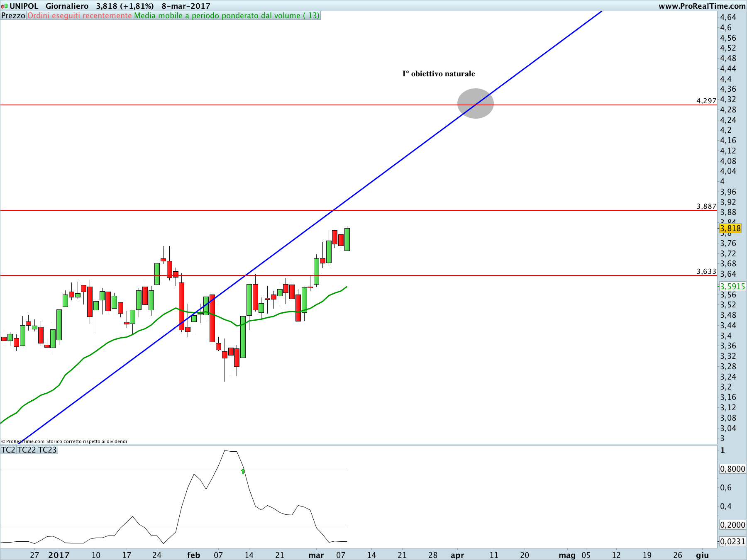Click the 2017 year label on time axis
The width and height of the screenshot is (747, 560).
coord(59,555)
